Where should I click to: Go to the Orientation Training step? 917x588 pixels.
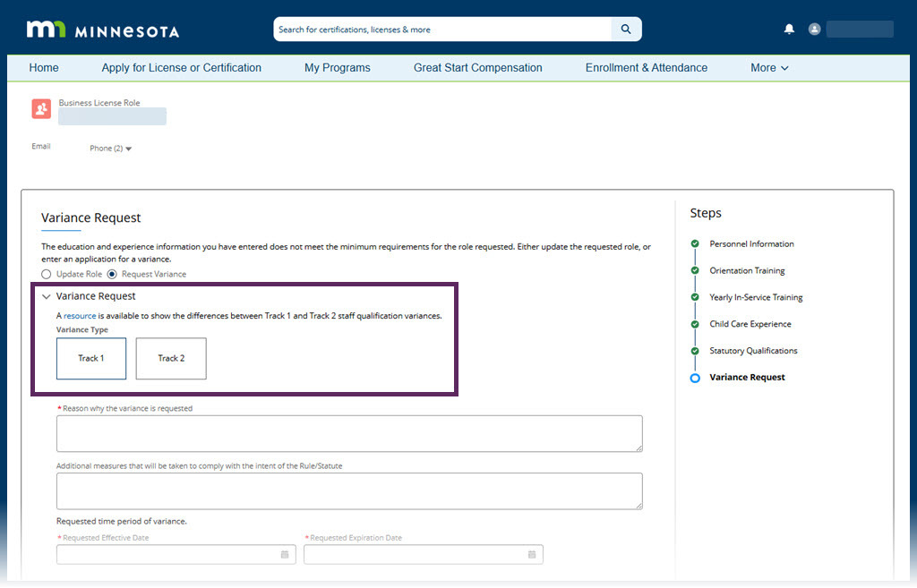click(747, 270)
